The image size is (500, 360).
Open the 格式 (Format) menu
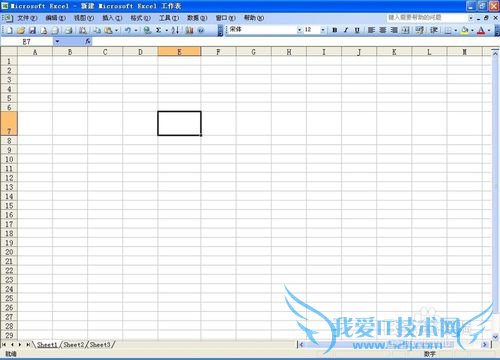tap(140, 18)
